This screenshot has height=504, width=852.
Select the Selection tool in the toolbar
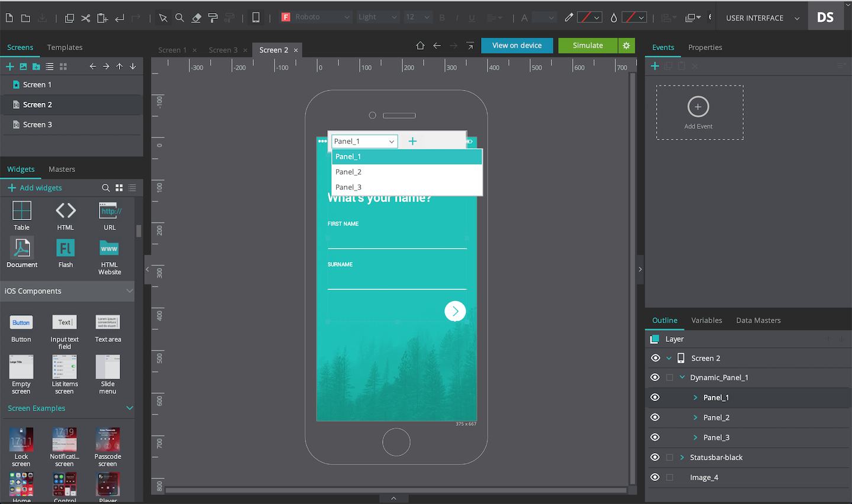[x=163, y=17]
